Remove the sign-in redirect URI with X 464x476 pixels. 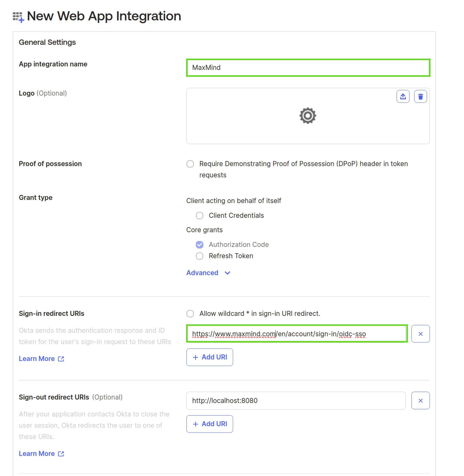[x=420, y=334]
